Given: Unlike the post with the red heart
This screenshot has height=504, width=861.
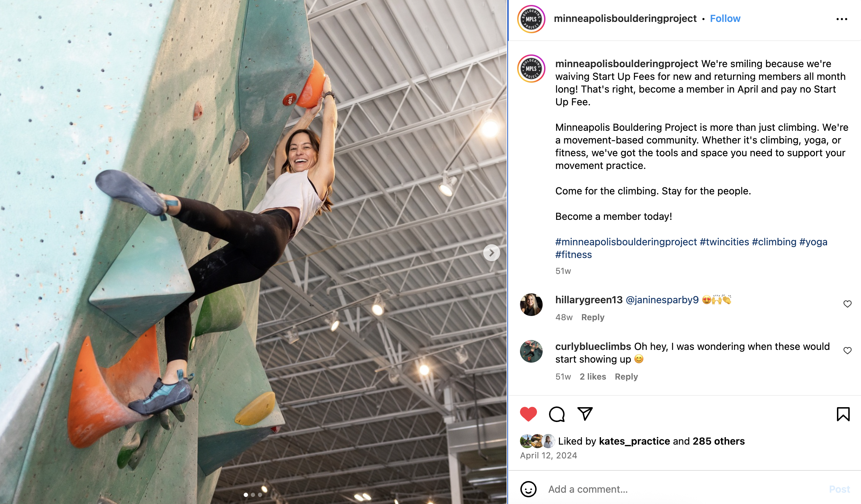Looking at the screenshot, I should coord(528,414).
